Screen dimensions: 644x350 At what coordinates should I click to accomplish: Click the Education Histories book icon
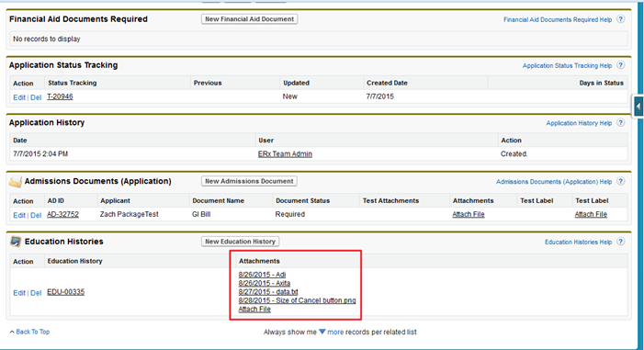pos(16,242)
